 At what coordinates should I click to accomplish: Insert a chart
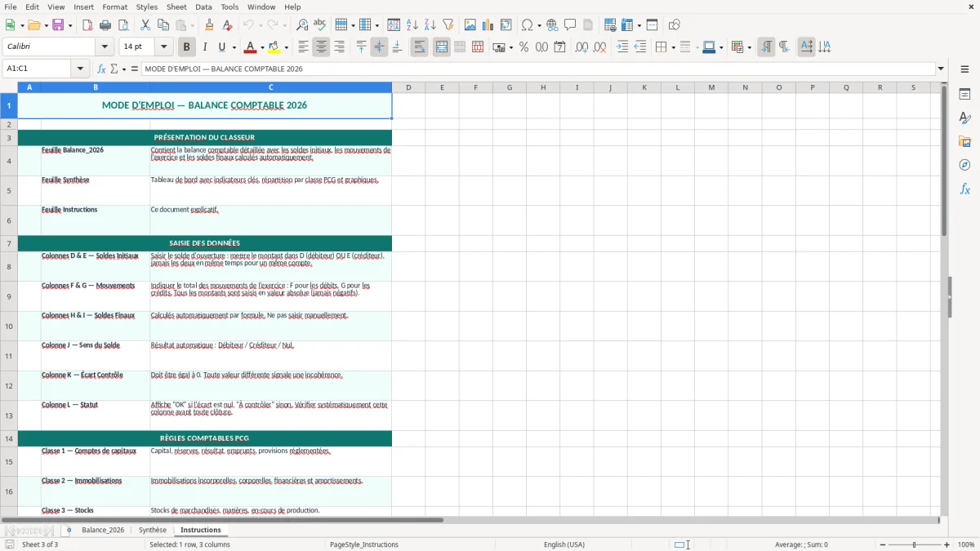[x=488, y=25]
